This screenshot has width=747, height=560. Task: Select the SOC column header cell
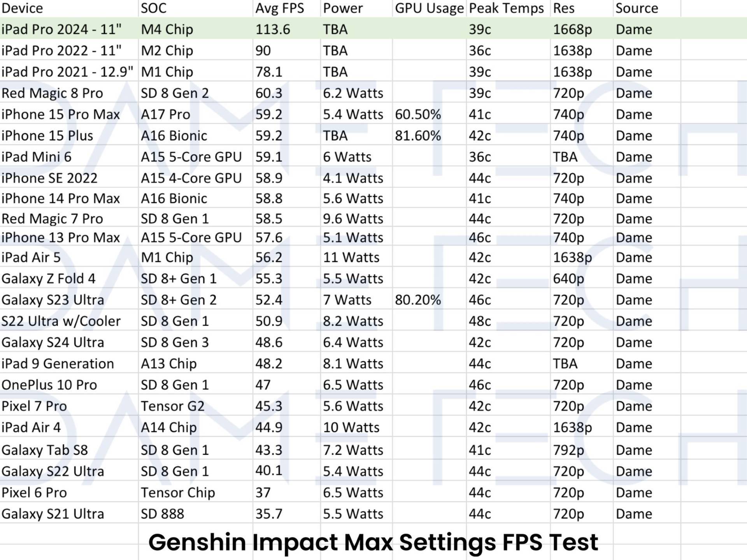coord(154,8)
